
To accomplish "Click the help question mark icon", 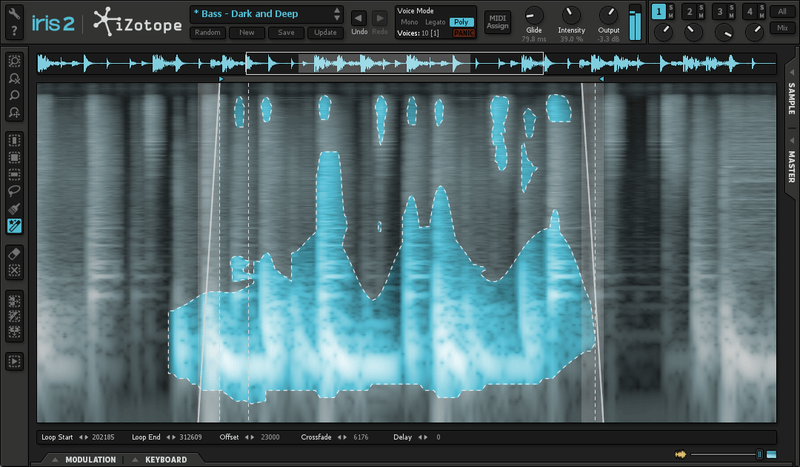I will (15, 32).
